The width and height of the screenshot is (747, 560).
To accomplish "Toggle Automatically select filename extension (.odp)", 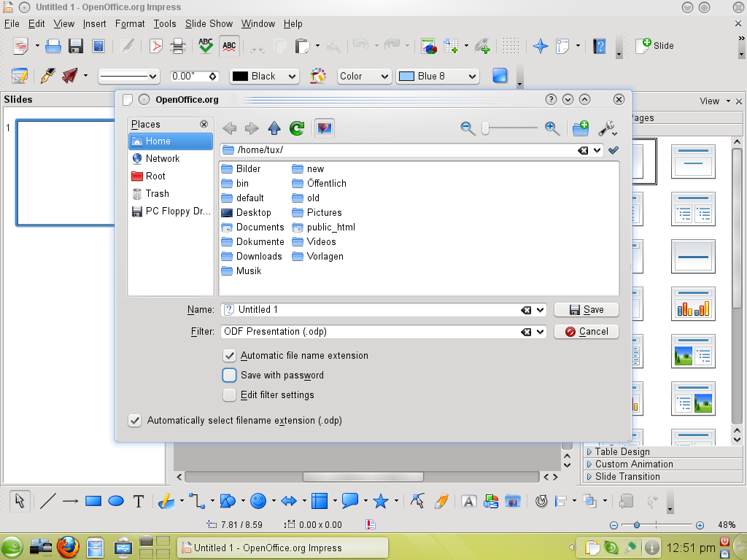I will pos(135,421).
